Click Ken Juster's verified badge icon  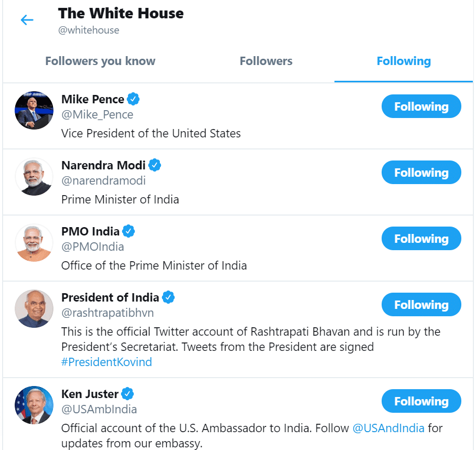128,394
